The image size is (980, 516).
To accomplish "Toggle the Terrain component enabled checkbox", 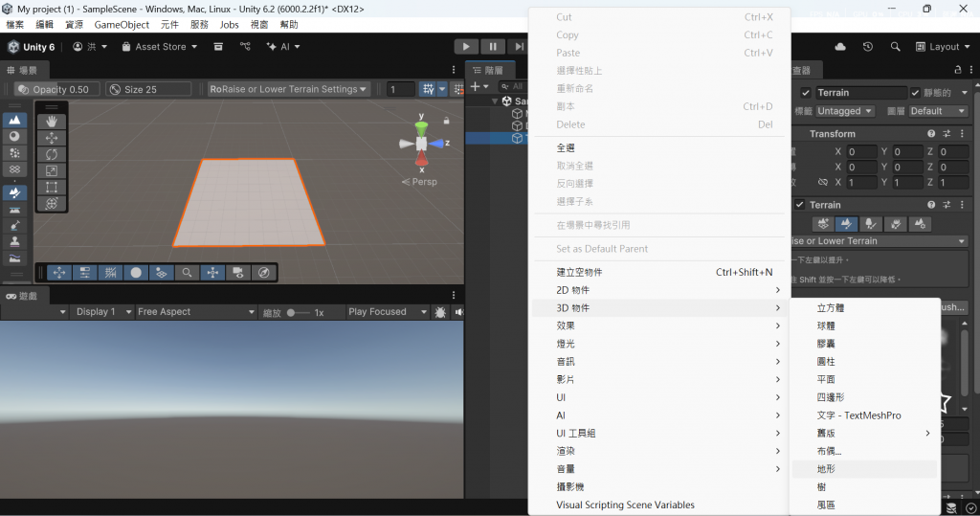I will pos(799,205).
